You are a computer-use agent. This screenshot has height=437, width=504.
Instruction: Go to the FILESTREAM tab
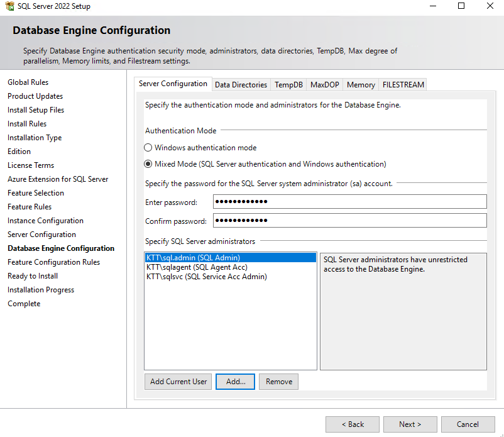[x=403, y=85]
